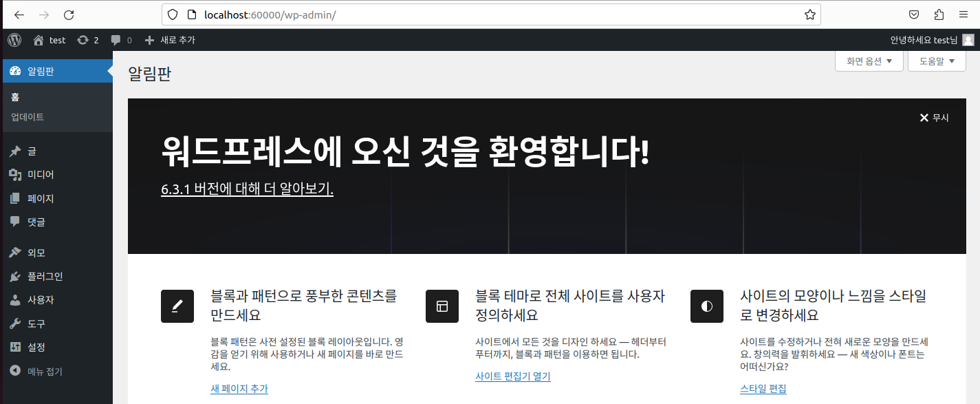Click the test site name link

pyautogui.click(x=58, y=40)
